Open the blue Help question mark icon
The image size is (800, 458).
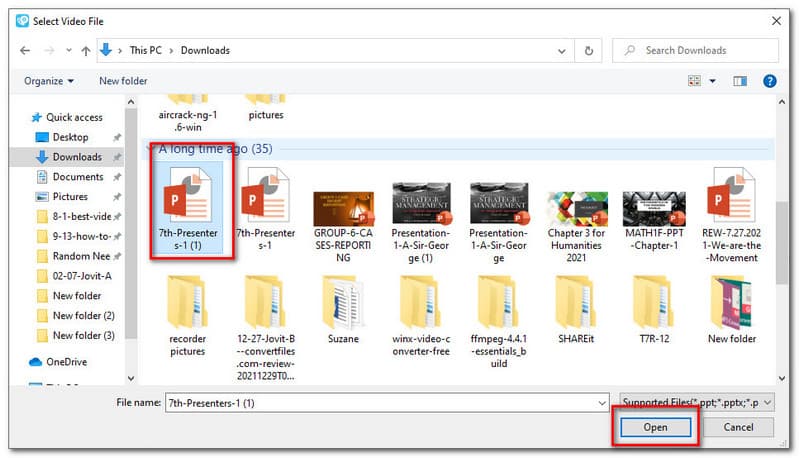tap(770, 80)
